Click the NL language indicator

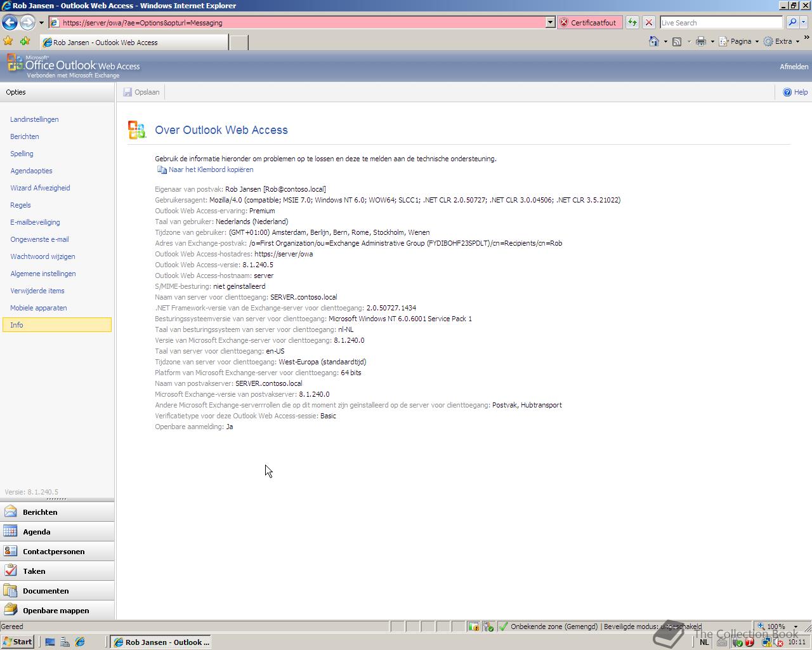point(704,642)
